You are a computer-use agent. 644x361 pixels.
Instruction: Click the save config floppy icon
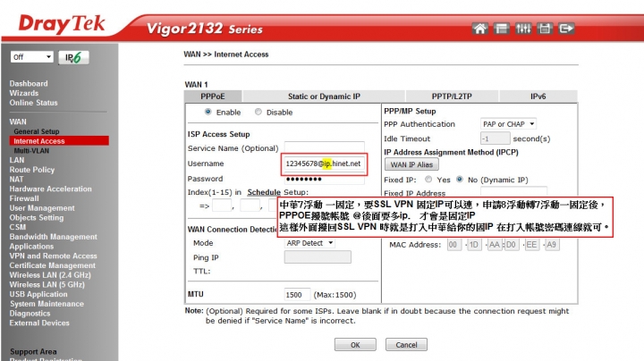pyautogui.click(x=545, y=29)
